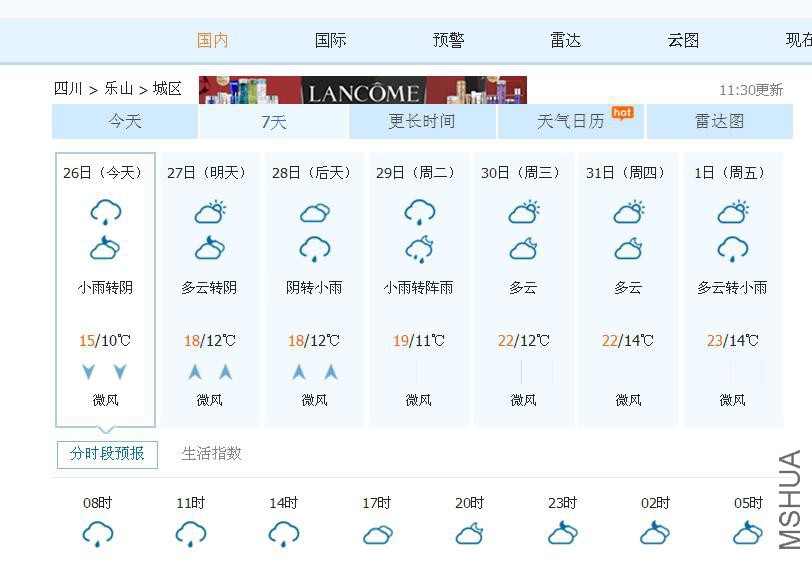This screenshot has height=565, width=812.
Task: Open the 雷达 navigation menu item
Action: [566, 40]
